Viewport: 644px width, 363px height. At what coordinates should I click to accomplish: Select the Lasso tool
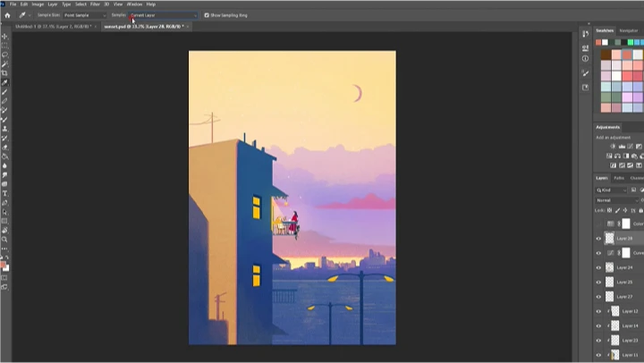[x=5, y=55]
